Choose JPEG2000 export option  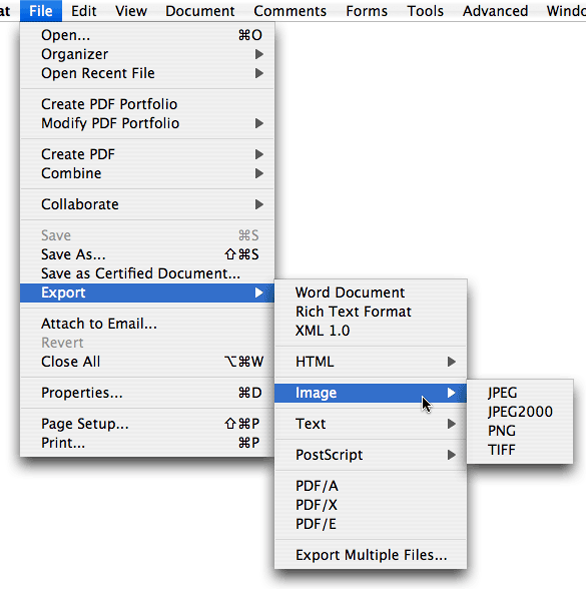coord(520,412)
